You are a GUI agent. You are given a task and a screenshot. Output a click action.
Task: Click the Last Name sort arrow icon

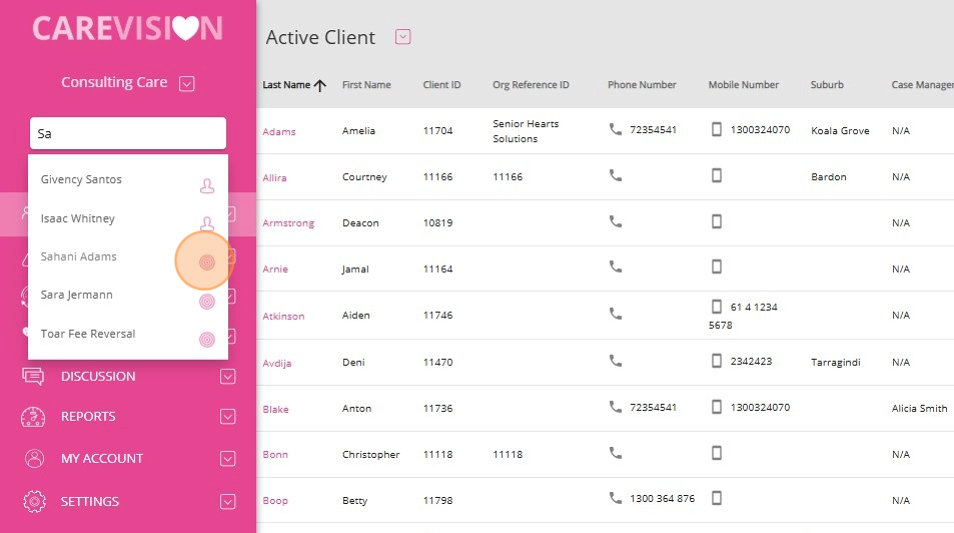(320, 86)
